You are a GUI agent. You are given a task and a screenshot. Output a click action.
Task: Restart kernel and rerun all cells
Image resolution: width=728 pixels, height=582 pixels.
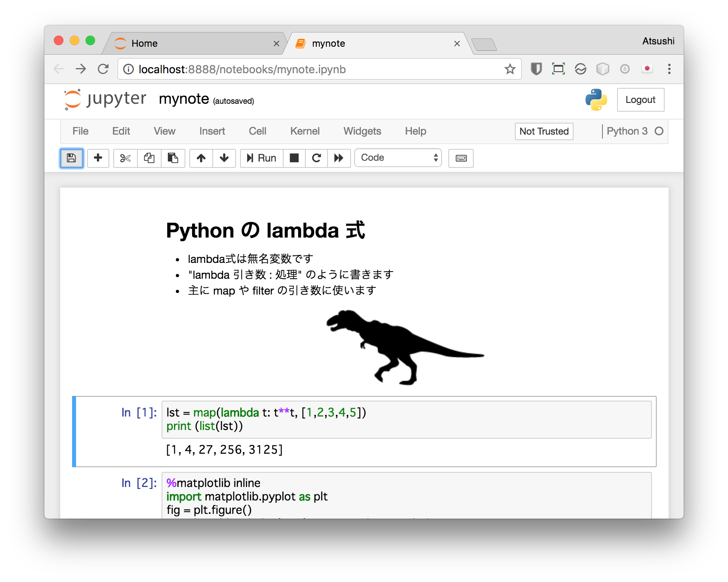point(339,158)
